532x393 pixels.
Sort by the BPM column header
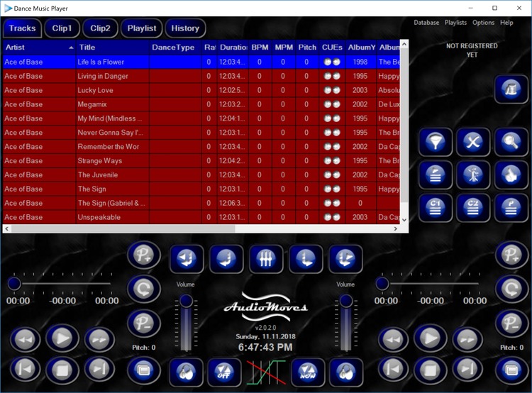click(x=260, y=47)
